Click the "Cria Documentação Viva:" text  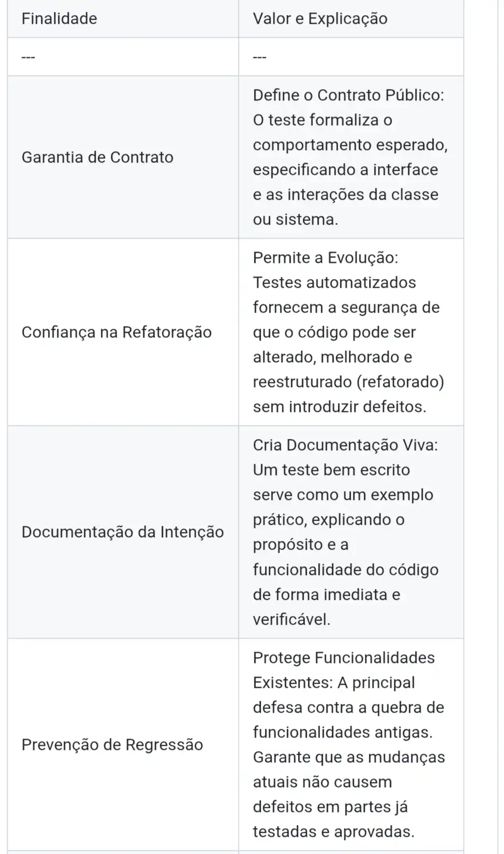(x=345, y=445)
